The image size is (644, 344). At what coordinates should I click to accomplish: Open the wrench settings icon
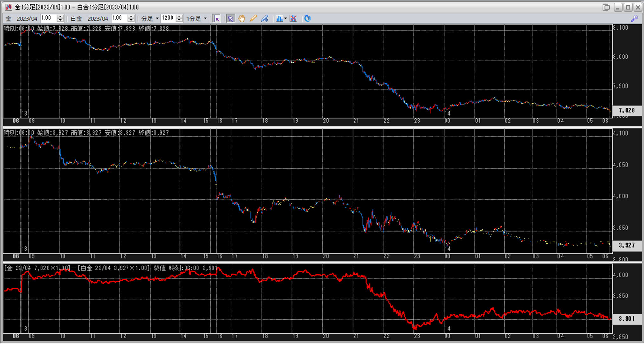pyautogui.click(x=634, y=18)
